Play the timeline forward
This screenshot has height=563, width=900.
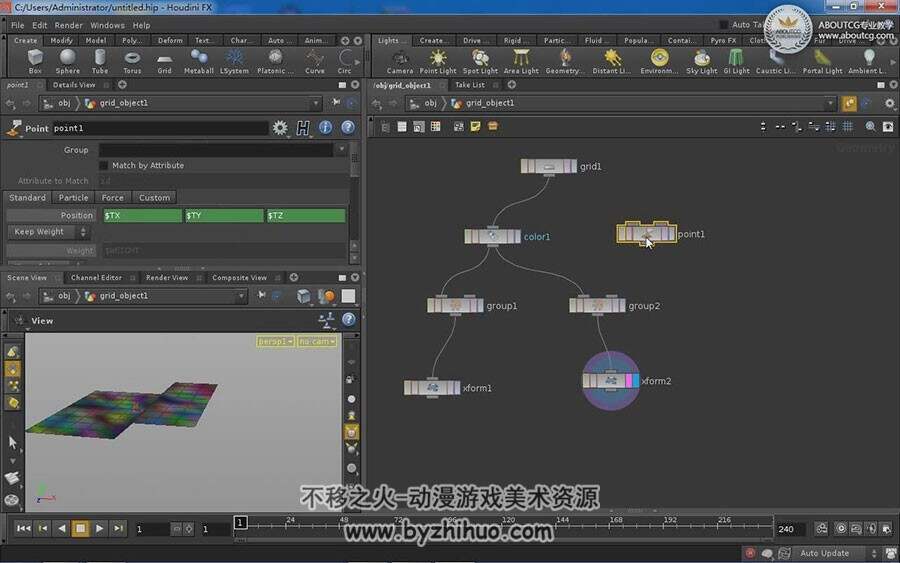click(x=99, y=528)
